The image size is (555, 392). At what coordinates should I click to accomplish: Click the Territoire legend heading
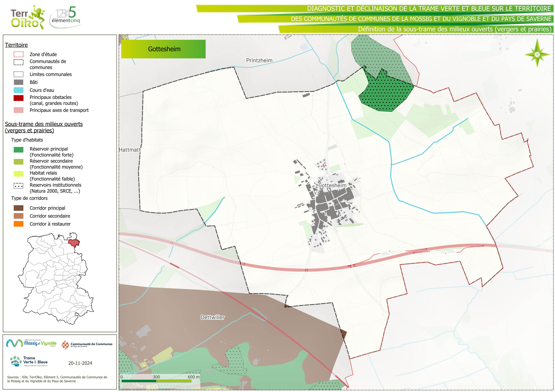tap(16, 45)
